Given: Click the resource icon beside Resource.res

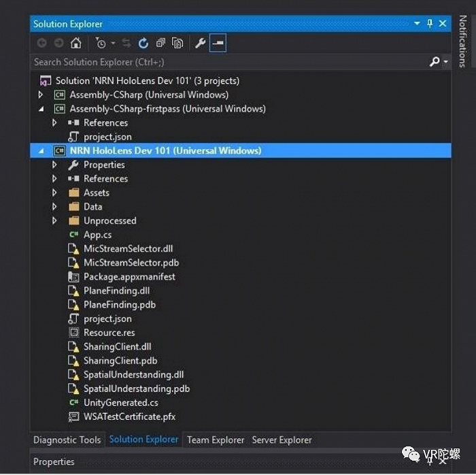Looking at the screenshot, I should (73, 333).
